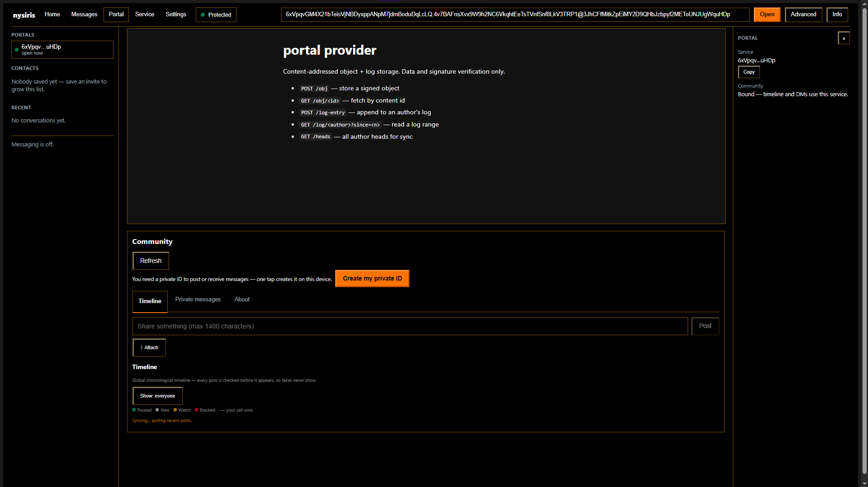Screen dimensions: 868x487
Task: Click the 'portal provider' heading
Action: (x=330, y=50)
